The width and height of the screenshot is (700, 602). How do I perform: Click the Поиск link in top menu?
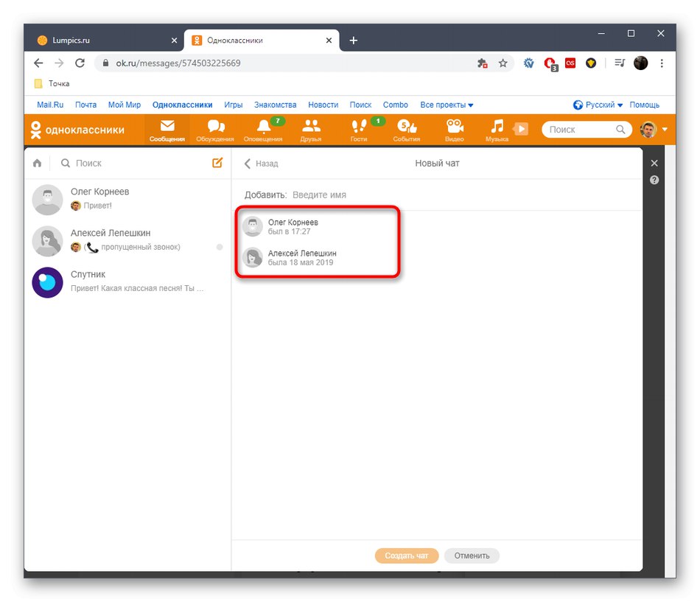360,105
